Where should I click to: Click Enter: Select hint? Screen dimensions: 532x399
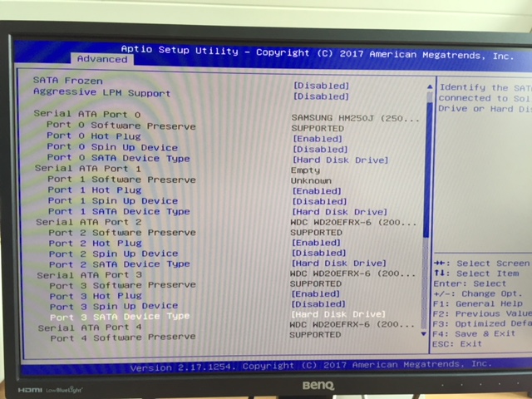(x=470, y=283)
